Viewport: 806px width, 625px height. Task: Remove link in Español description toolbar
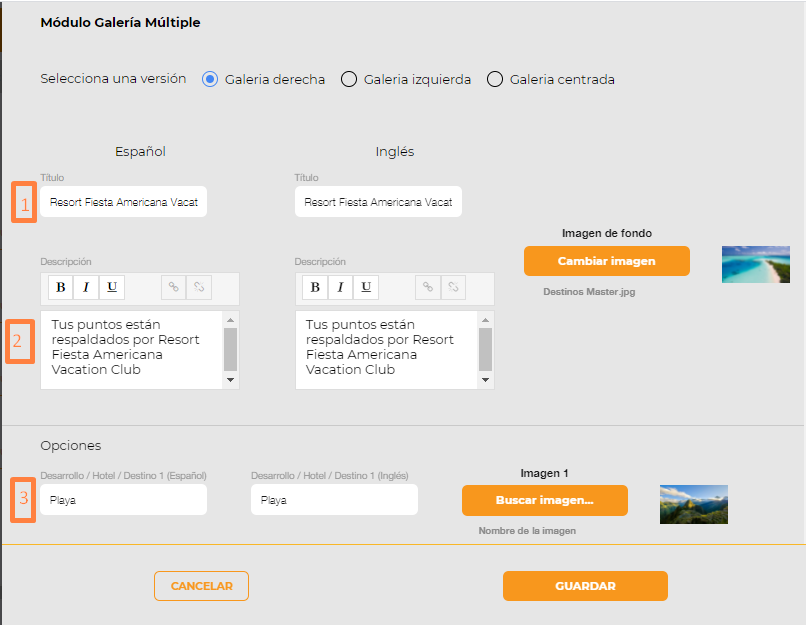tap(199, 287)
